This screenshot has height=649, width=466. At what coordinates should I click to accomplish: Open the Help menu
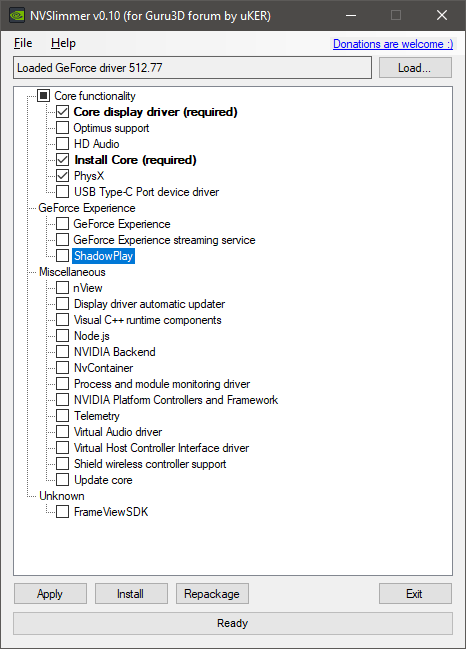coord(63,43)
